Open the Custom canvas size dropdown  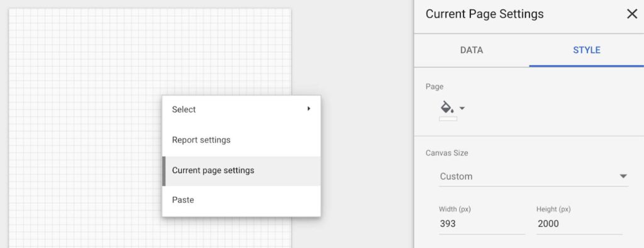pyautogui.click(x=533, y=176)
